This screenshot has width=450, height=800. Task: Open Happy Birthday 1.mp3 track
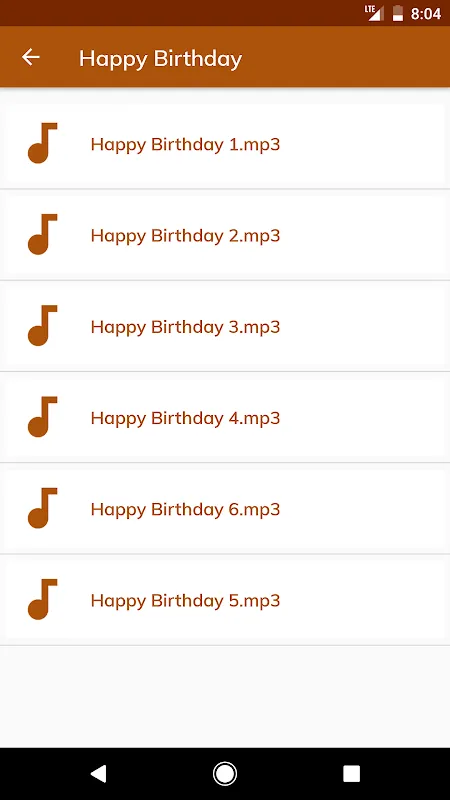(225, 144)
